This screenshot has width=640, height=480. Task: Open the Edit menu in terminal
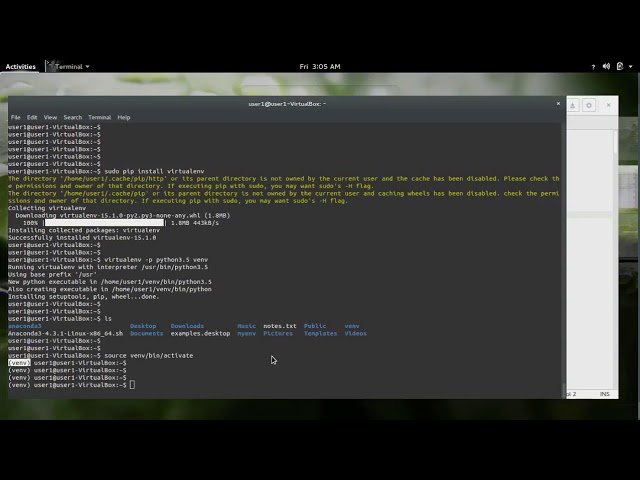pos(32,117)
